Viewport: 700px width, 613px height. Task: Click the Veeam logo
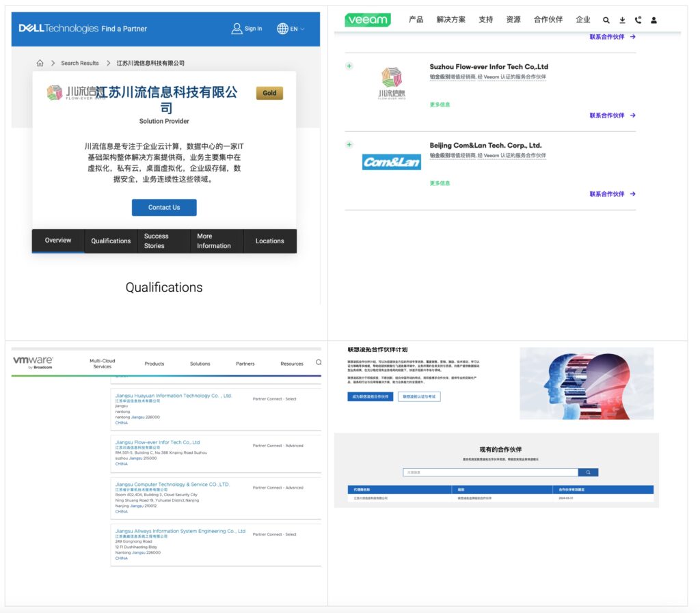click(x=368, y=20)
